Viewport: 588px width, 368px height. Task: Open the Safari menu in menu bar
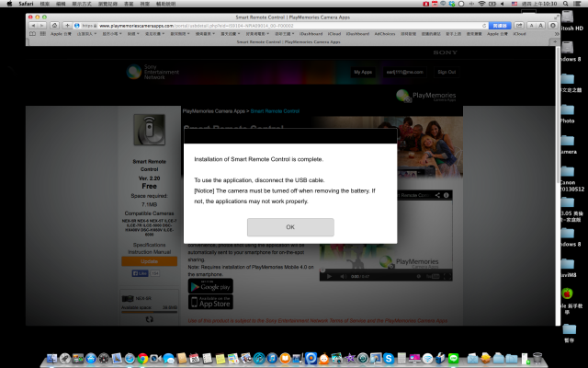(26, 4)
